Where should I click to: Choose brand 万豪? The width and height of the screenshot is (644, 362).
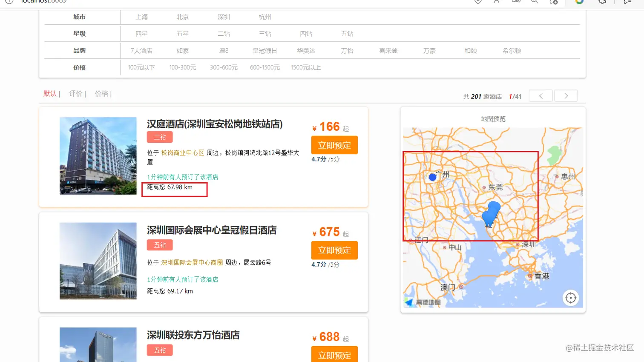[x=429, y=51]
